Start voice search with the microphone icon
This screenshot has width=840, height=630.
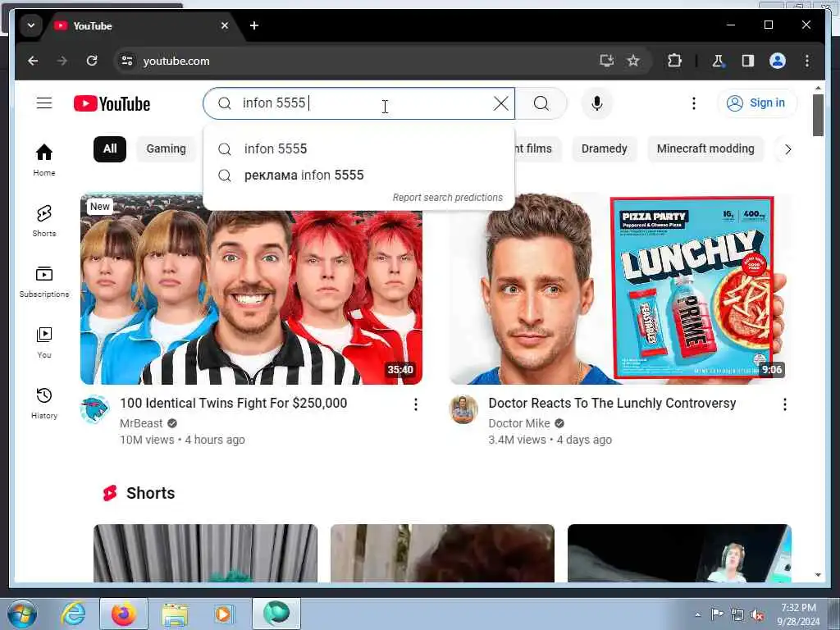[597, 103]
